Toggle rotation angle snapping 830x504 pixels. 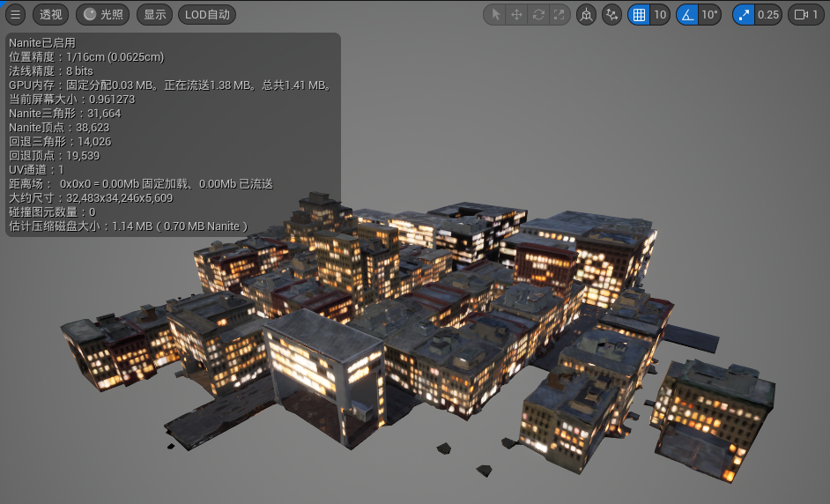687,14
